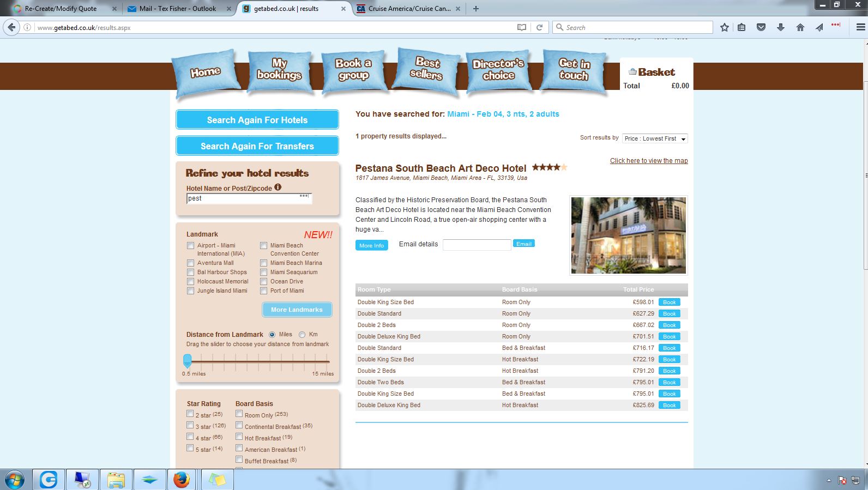The height and width of the screenshot is (490, 868).
Task: Click the info icon beside Hotel Name label
Action: pos(278,187)
